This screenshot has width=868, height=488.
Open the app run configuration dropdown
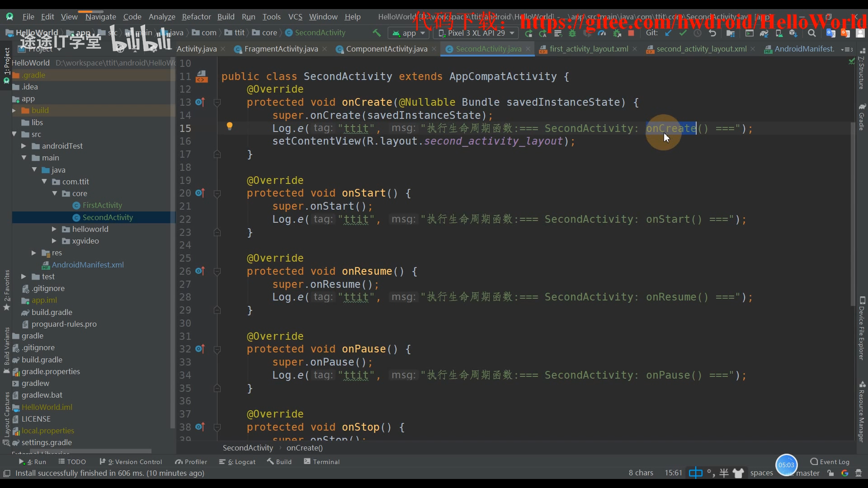point(408,33)
